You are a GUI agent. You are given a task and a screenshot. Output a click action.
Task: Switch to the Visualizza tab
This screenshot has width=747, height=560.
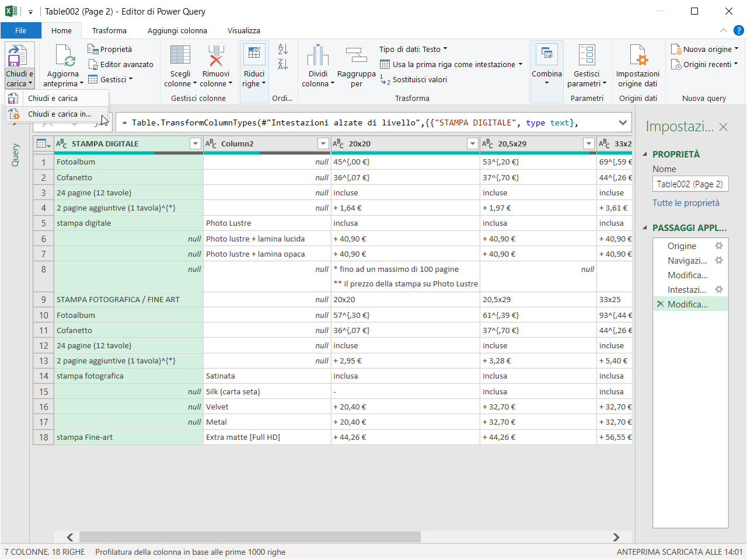(x=244, y=30)
